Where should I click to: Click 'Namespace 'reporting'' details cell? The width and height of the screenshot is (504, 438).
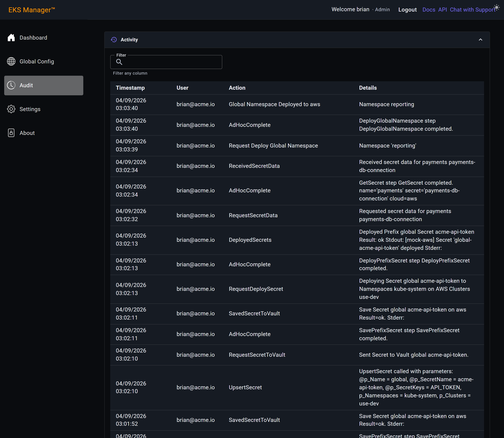[x=387, y=146]
